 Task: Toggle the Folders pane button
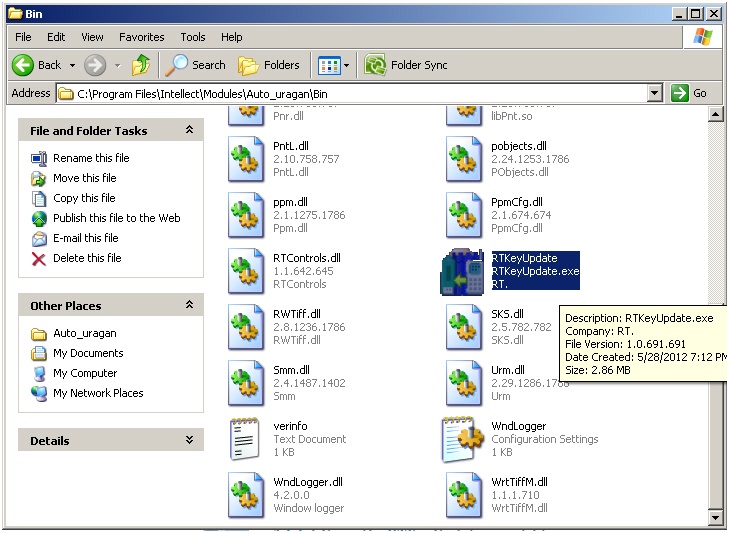tap(269, 65)
